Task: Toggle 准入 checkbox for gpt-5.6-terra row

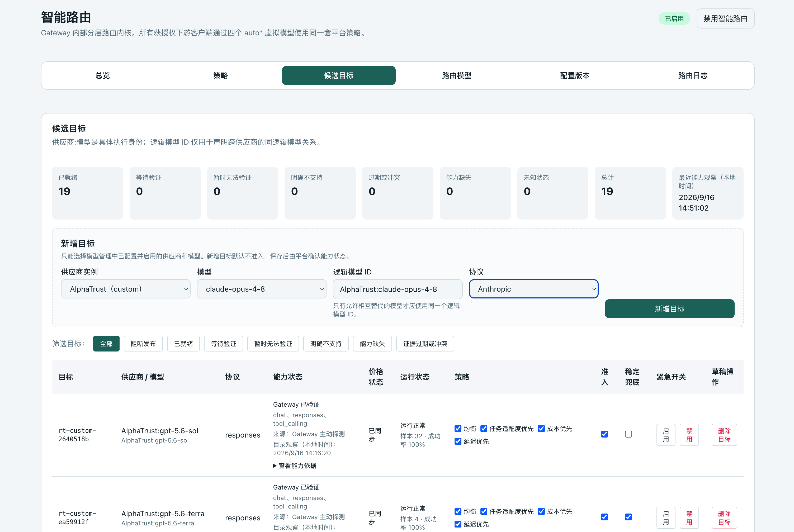Action: point(604,517)
